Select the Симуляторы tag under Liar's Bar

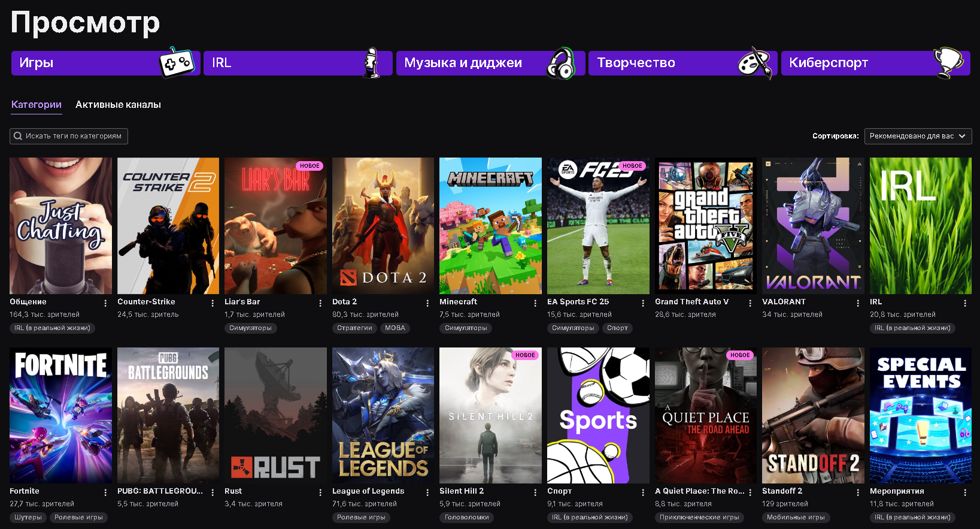coord(250,328)
